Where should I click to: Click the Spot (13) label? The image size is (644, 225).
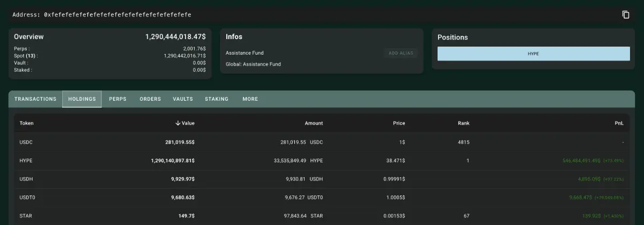(x=26, y=56)
